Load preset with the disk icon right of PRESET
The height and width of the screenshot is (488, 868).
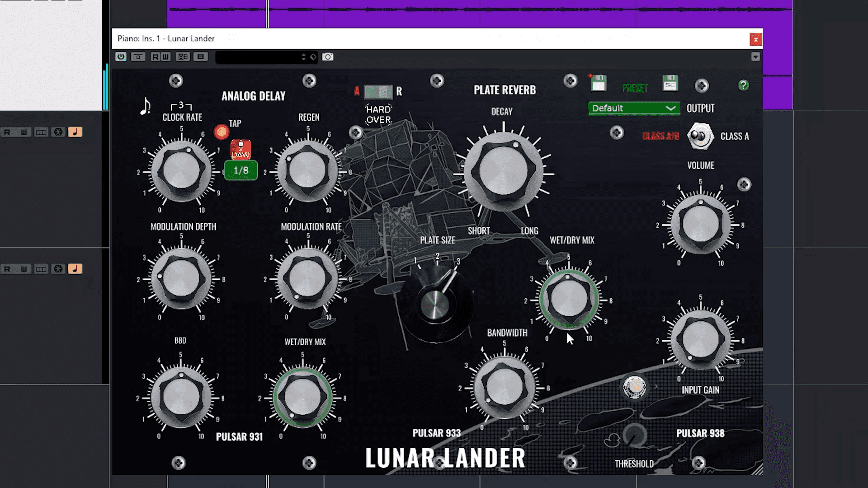click(670, 83)
